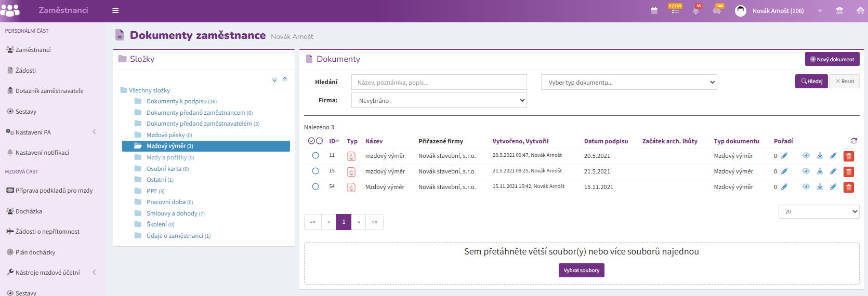Download document with ID 15
The height and width of the screenshot is (296, 868).
click(820, 171)
